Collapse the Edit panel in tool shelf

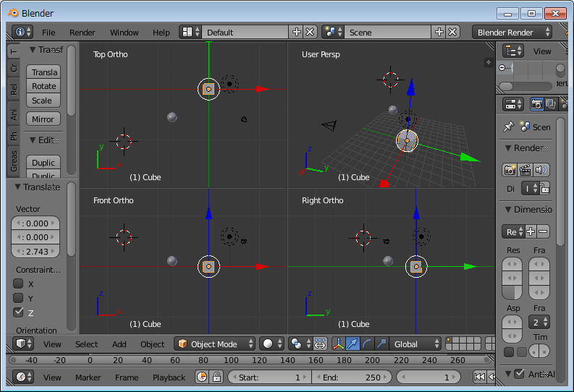coord(33,140)
